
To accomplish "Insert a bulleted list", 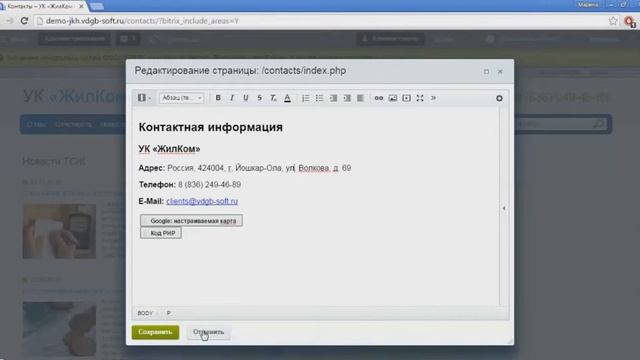I will [x=319, y=98].
